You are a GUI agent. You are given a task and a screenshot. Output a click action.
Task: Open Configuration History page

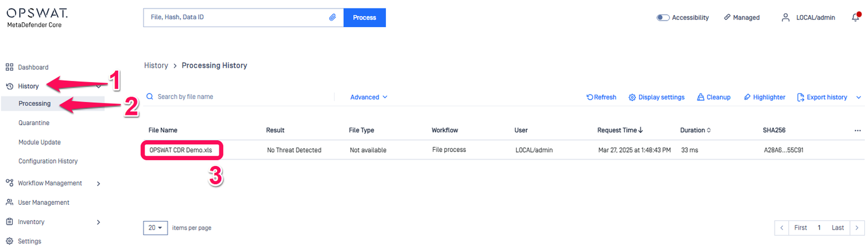point(48,161)
